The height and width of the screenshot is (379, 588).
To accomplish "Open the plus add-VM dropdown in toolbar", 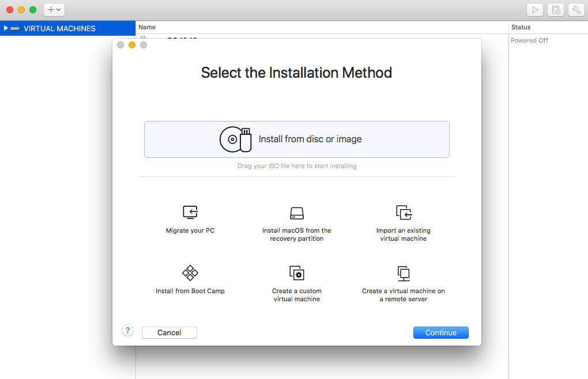I will (x=54, y=10).
